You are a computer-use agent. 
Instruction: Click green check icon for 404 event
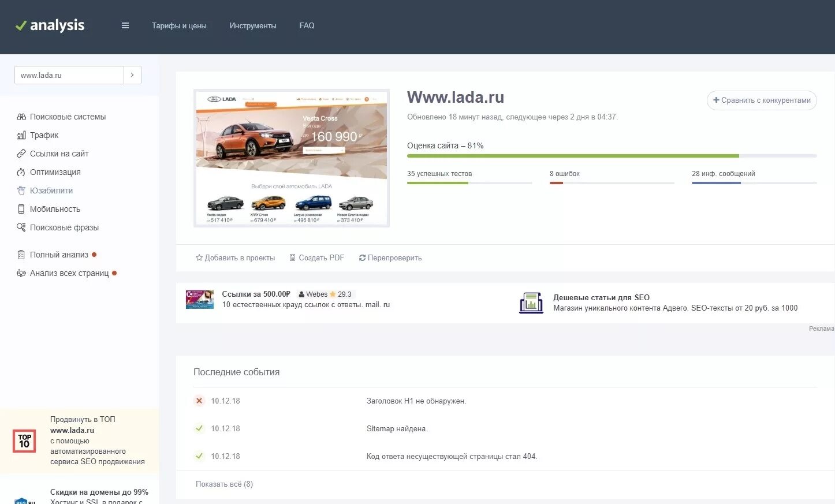click(x=199, y=456)
